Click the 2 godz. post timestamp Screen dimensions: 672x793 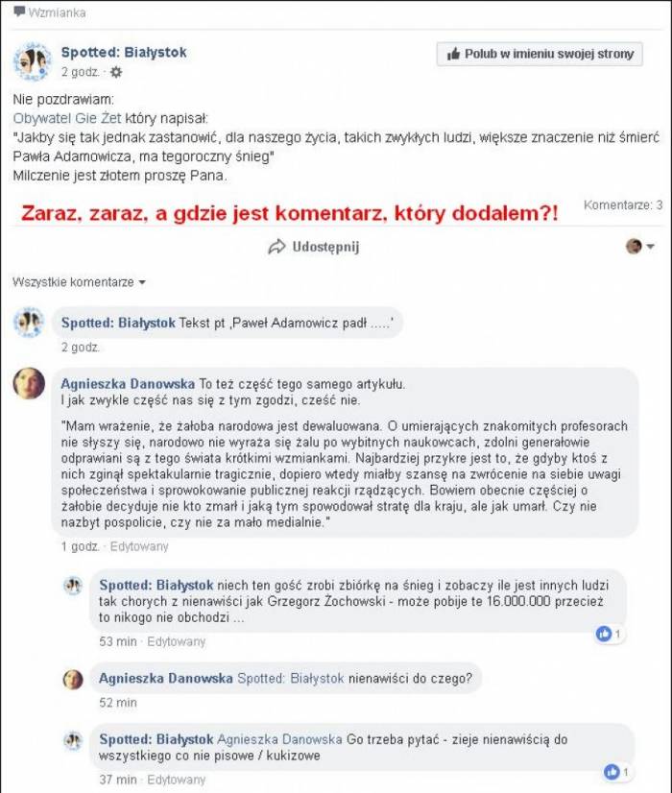(x=80, y=72)
